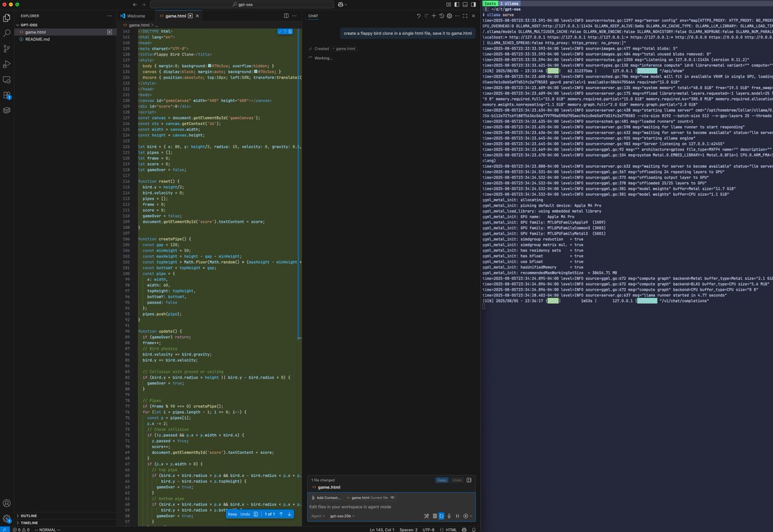The height and width of the screenshot is (532, 773).
Task: Open the gpt-oss:20b model picker
Action: [x=342, y=516]
